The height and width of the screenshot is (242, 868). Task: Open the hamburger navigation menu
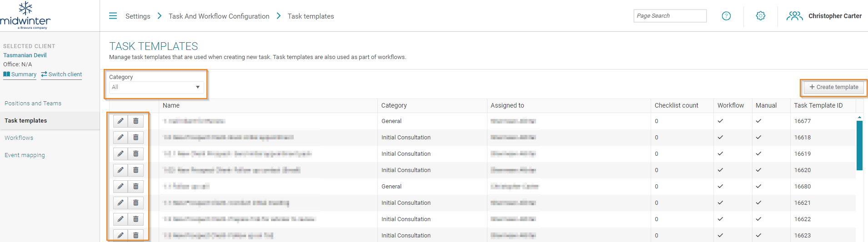(113, 16)
